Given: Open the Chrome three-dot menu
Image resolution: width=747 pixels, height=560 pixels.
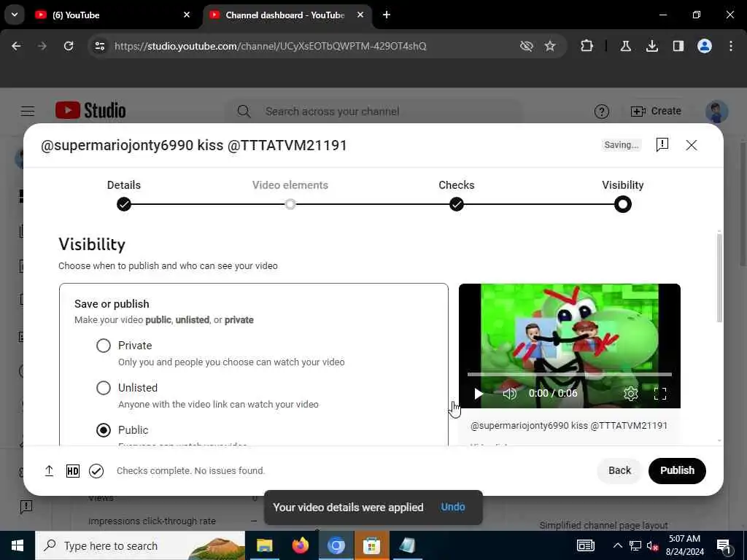Looking at the screenshot, I should pos(731,46).
